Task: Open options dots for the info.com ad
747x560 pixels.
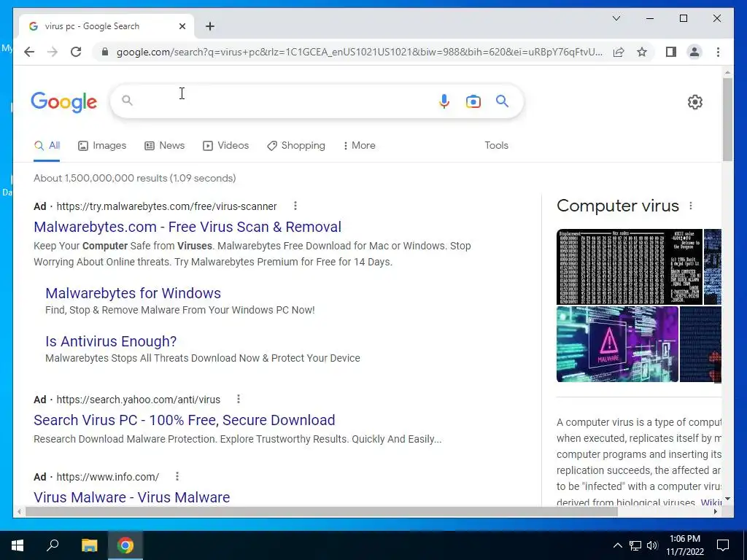Action: click(x=177, y=476)
